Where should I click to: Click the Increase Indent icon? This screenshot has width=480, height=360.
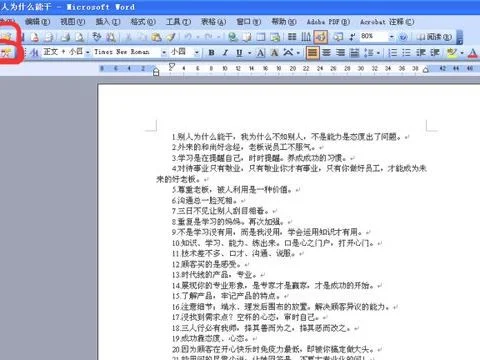click(x=435, y=52)
